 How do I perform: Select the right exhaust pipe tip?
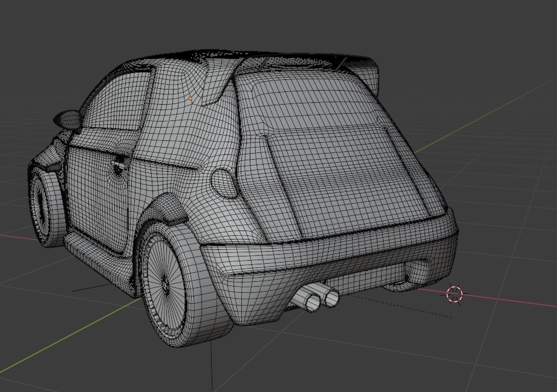click(x=332, y=298)
